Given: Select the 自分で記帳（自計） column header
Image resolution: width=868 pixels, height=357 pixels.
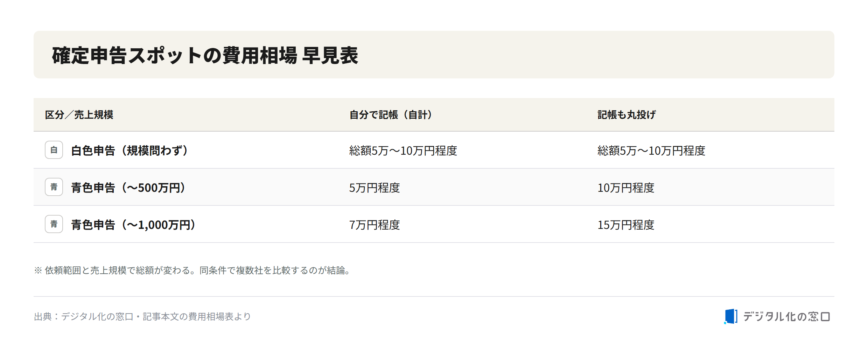Looking at the screenshot, I should 391,115.
